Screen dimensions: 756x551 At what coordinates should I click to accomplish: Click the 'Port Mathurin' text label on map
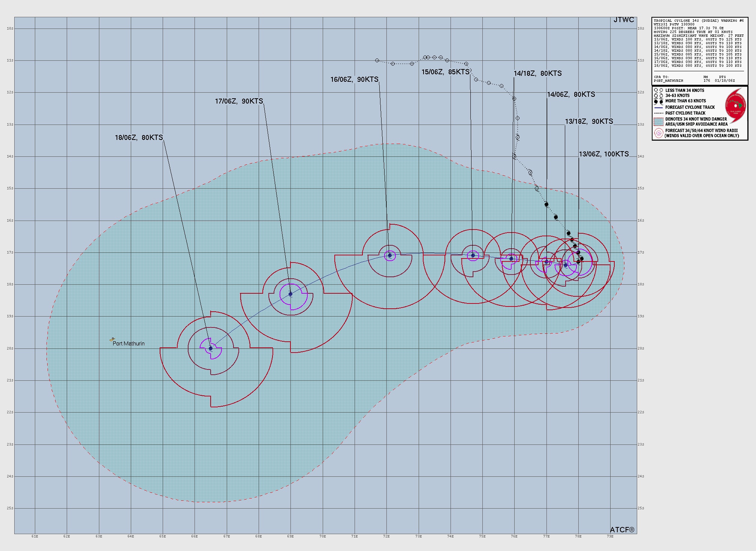click(x=129, y=343)
